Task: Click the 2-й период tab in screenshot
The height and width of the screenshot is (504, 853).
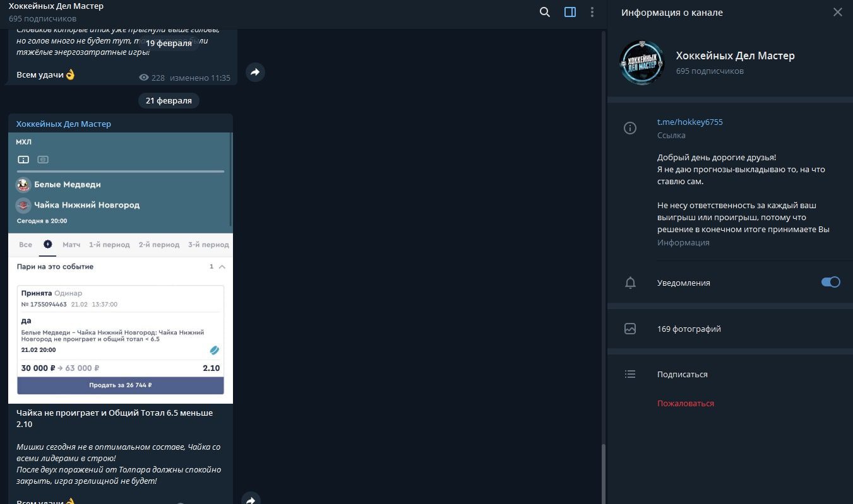Action: point(159,244)
